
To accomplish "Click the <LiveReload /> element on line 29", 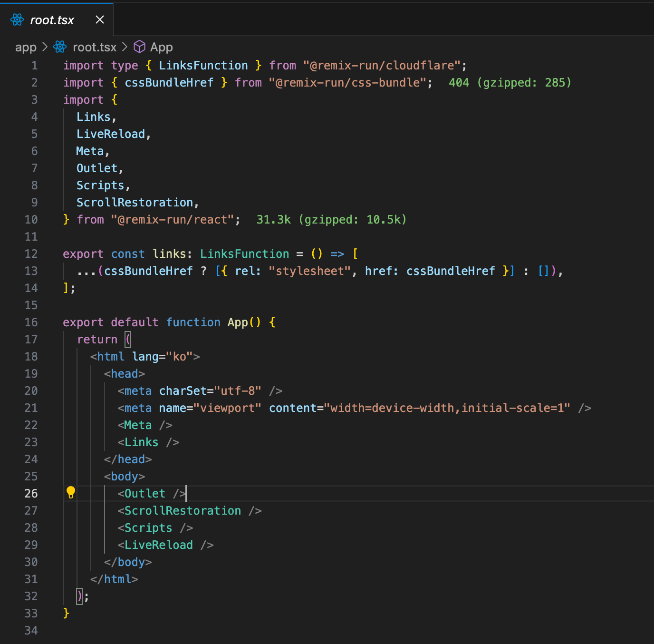I will pos(165,545).
